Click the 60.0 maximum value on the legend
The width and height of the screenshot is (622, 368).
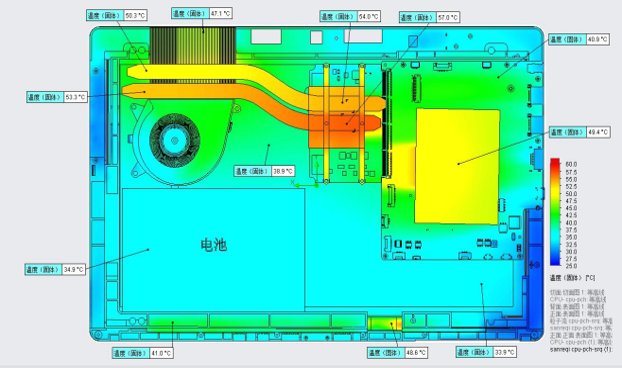click(x=571, y=164)
